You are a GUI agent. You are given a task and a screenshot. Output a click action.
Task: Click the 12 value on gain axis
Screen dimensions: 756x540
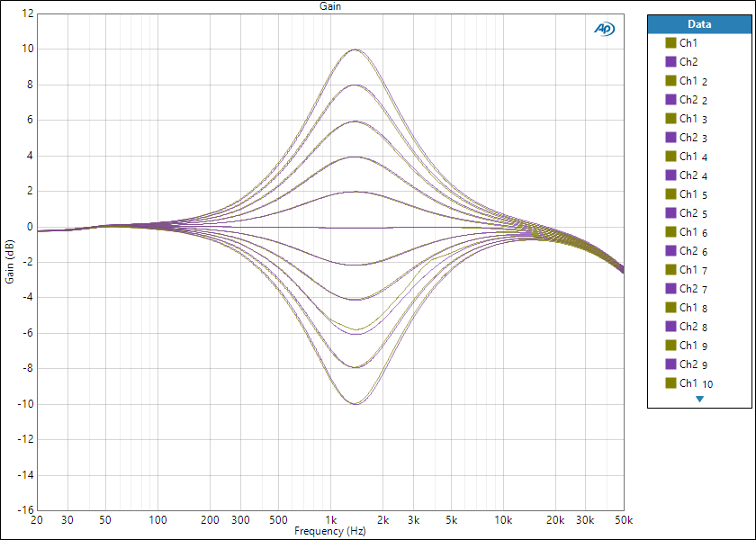pyautogui.click(x=28, y=13)
